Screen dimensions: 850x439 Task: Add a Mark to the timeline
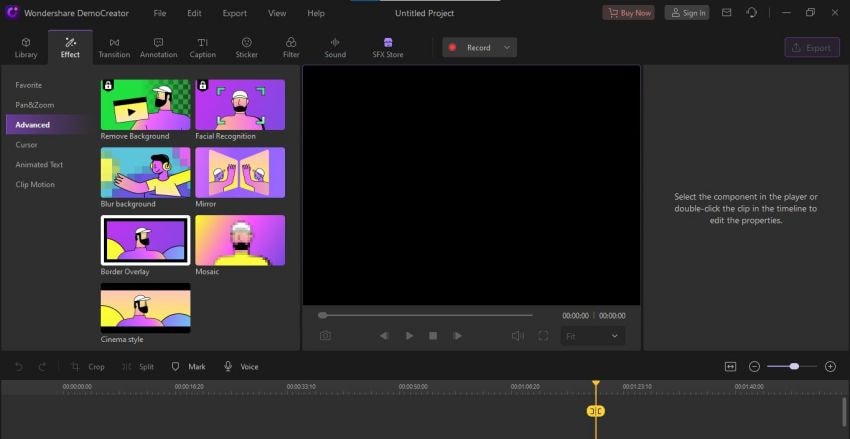[188, 367]
